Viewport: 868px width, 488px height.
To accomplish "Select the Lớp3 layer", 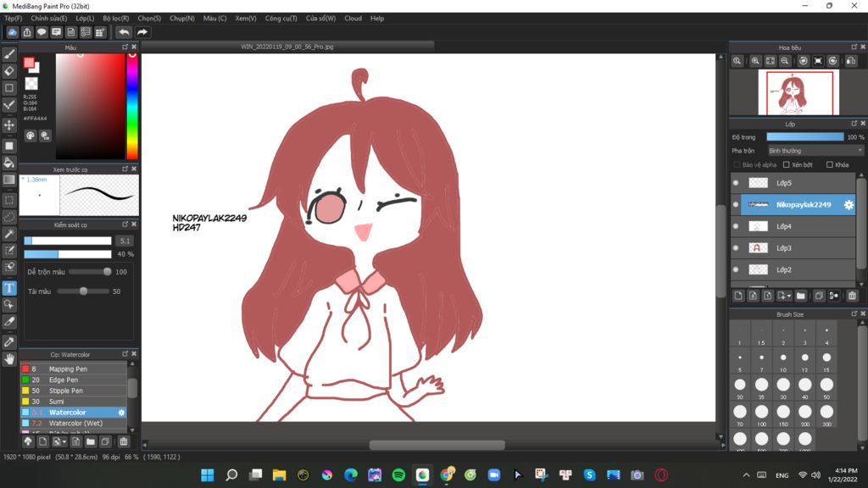I will tap(793, 248).
